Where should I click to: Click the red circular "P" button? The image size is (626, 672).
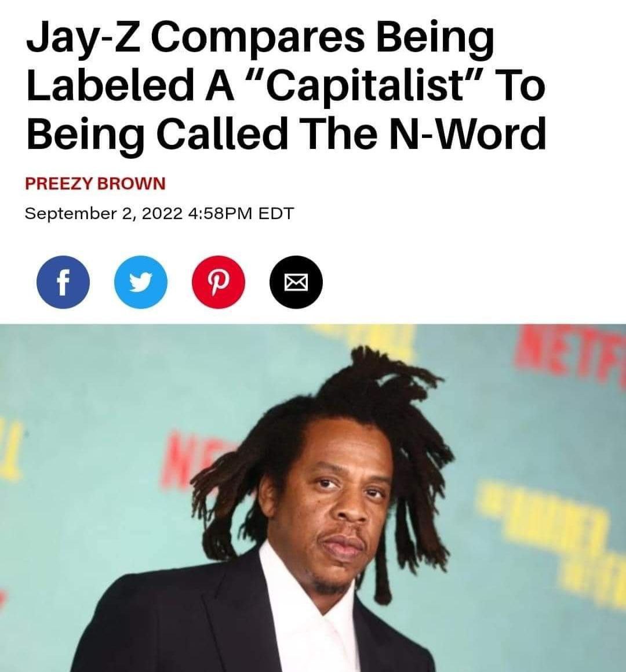point(219,282)
